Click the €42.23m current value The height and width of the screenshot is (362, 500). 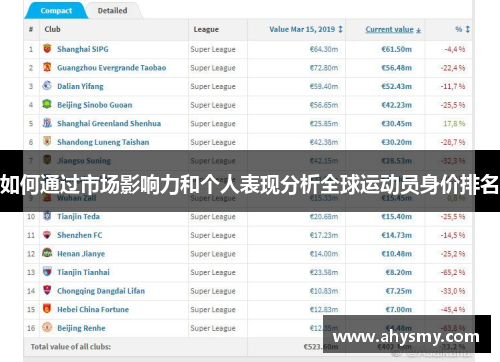[397, 105]
